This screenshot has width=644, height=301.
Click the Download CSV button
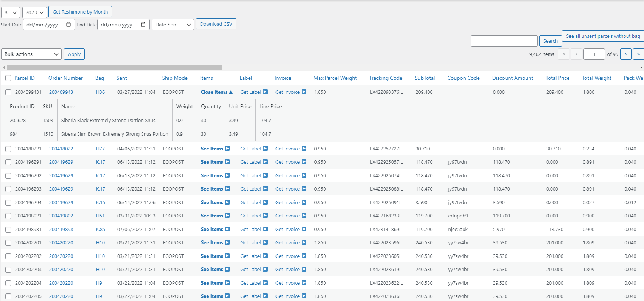216,24
